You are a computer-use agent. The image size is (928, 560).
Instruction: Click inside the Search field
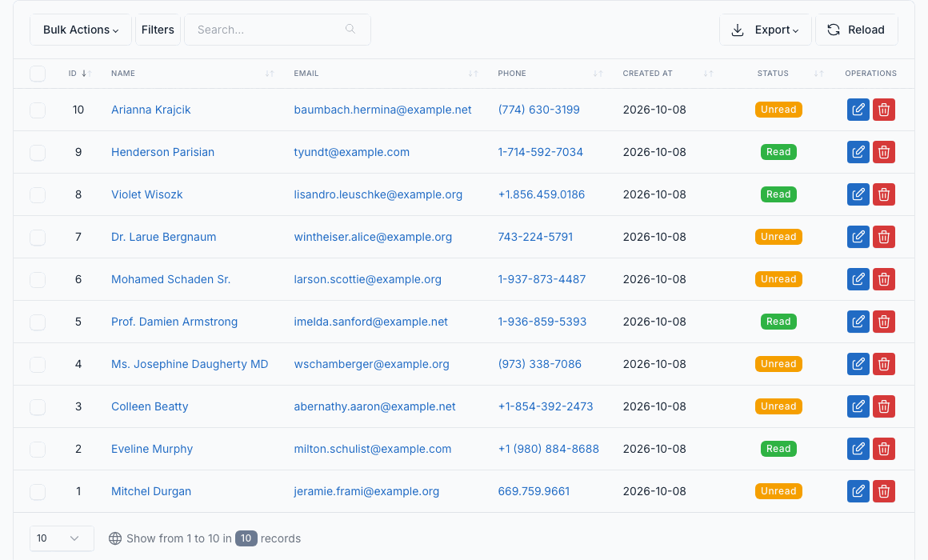[278, 30]
